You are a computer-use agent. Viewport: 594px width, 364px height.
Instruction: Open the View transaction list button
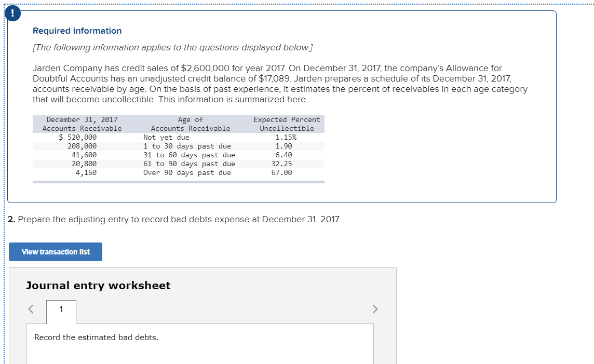pos(56,252)
